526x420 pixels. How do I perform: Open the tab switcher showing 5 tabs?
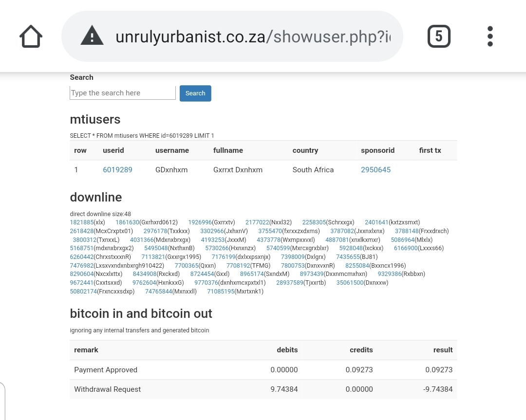point(439,37)
